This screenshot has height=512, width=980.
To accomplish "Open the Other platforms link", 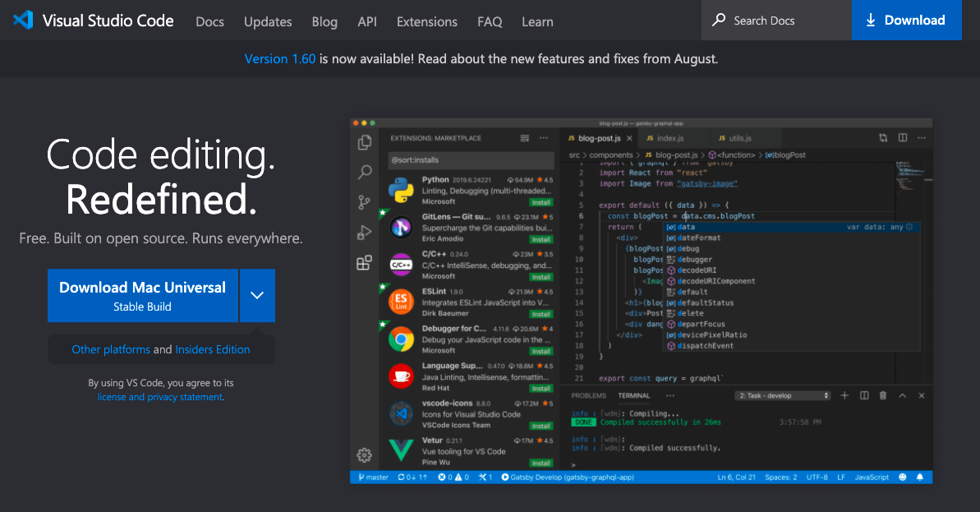I will pyautogui.click(x=111, y=349).
